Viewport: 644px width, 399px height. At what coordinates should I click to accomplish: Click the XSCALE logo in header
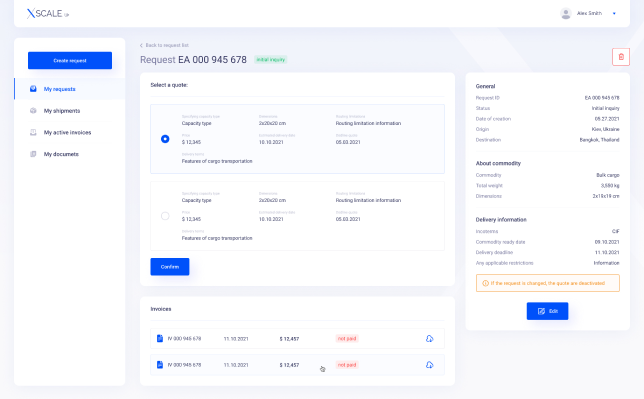(48, 14)
